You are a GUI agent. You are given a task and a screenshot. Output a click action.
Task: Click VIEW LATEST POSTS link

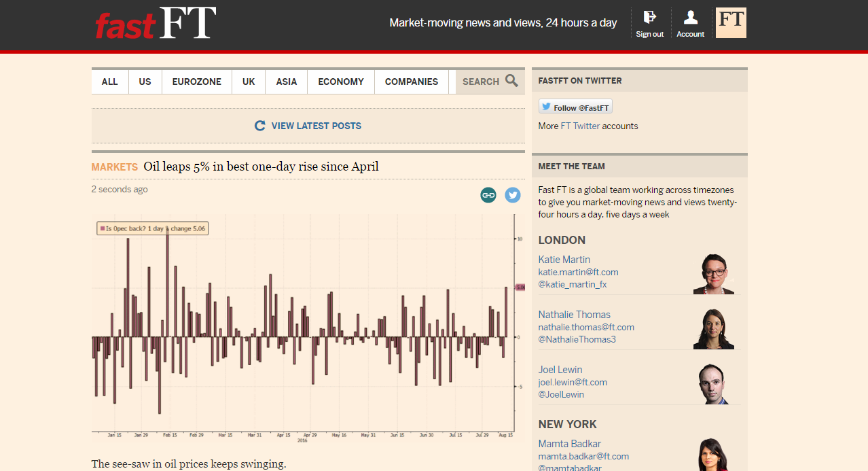(316, 126)
